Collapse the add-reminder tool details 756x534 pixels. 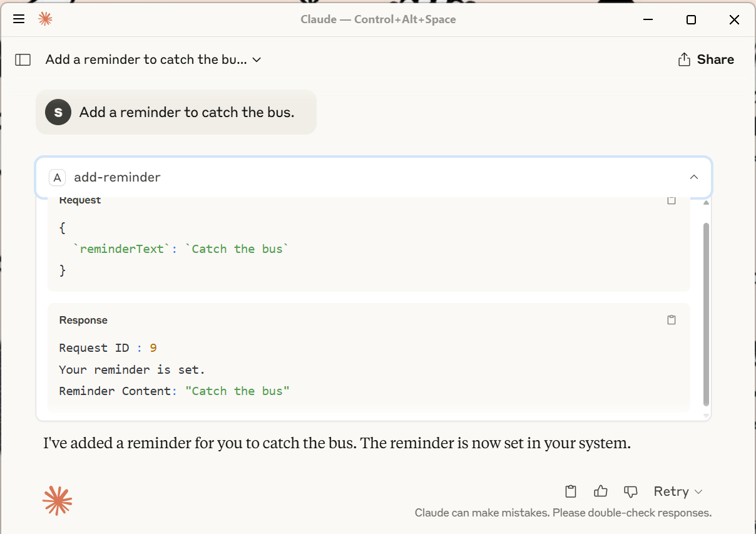[x=694, y=177]
